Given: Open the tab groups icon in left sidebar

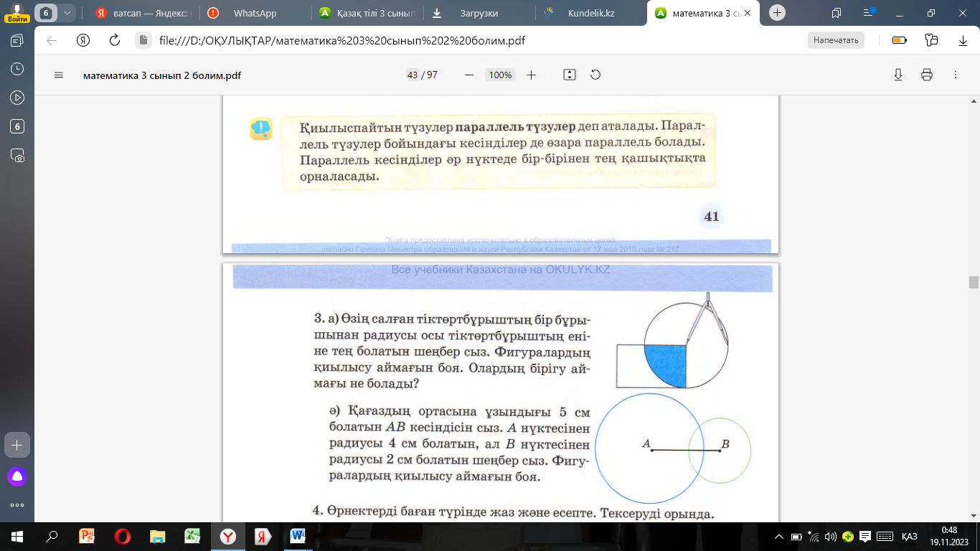Looking at the screenshot, I should pyautogui.click(x=17, y=41).
